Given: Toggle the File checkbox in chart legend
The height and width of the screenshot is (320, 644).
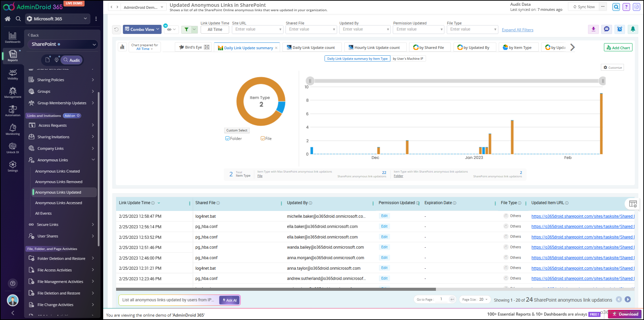Looking at the screenshot, I should [263, 138].
